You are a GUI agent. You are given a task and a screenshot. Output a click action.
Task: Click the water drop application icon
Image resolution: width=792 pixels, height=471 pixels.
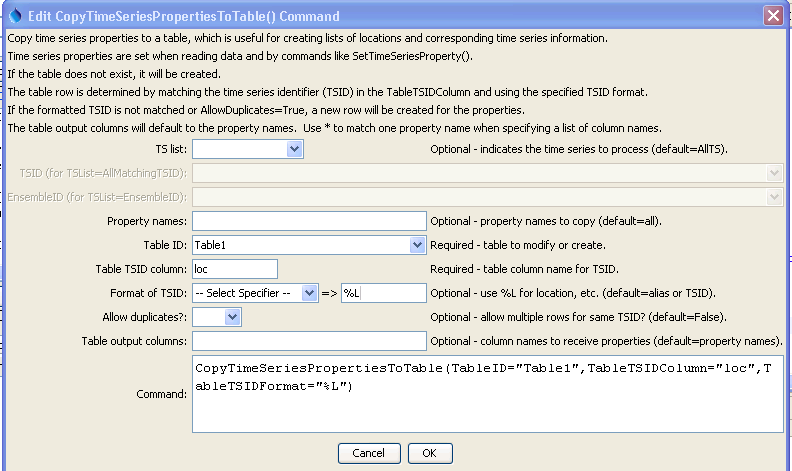[x=15, y=16]
